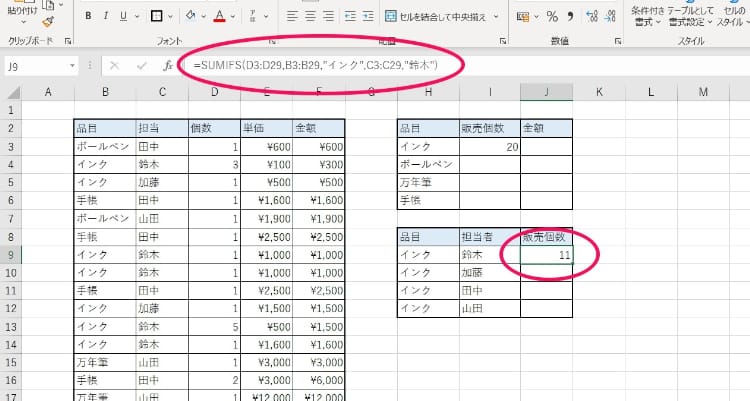Select column J header
Viewport: 750px width, 401px height.
pyautogui.click(x=546, y=92)
